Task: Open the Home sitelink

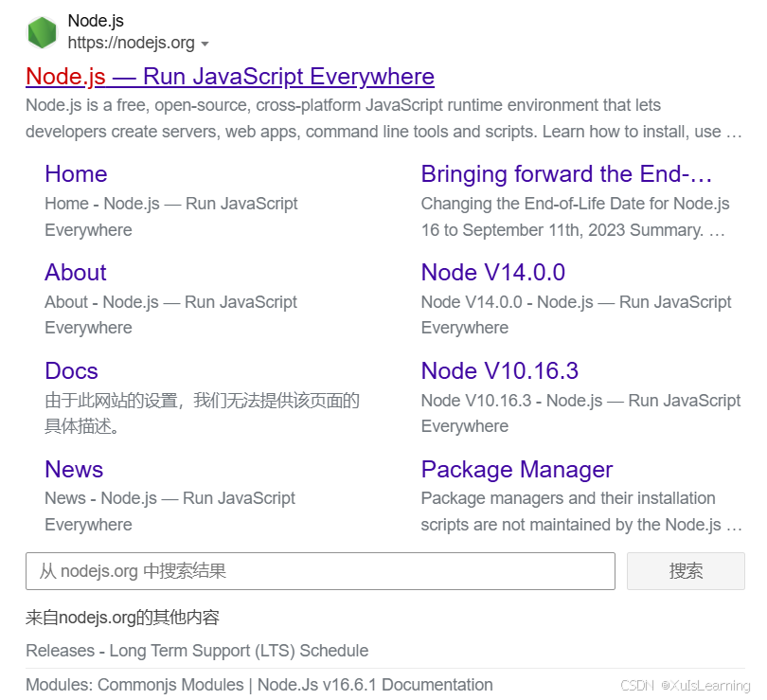Action: click(76, 174)
